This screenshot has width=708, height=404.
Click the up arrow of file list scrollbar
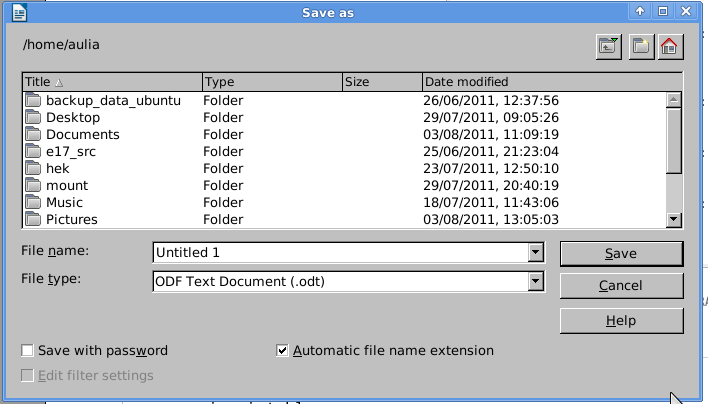coord(673,99)
